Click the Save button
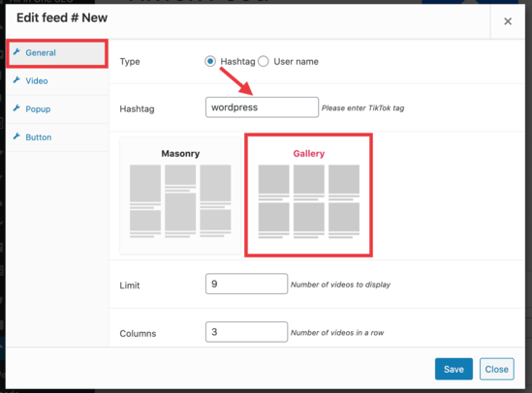The image size is (532, 393). (454, 369)
